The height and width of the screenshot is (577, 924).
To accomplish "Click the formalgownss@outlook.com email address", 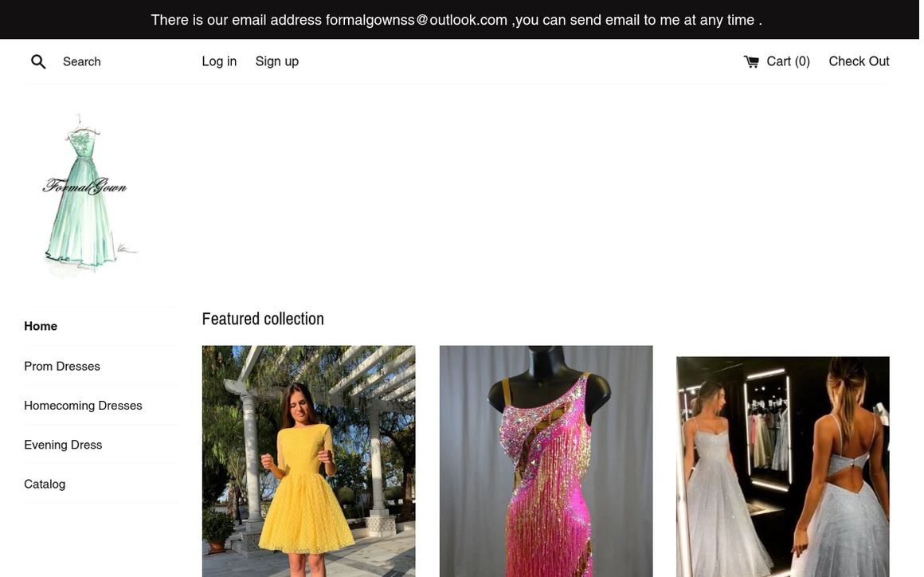I will coord(416,20).
